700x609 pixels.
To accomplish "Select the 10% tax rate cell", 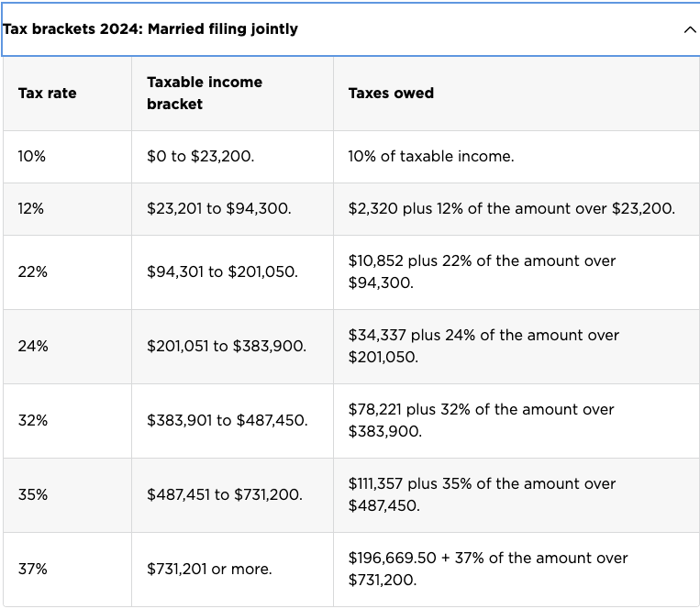I will [x=67, y=157].
